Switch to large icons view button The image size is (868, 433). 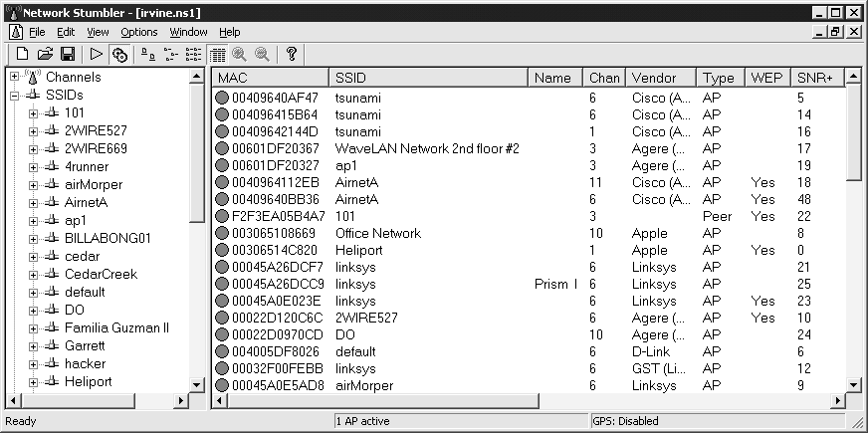coord(147,54)
